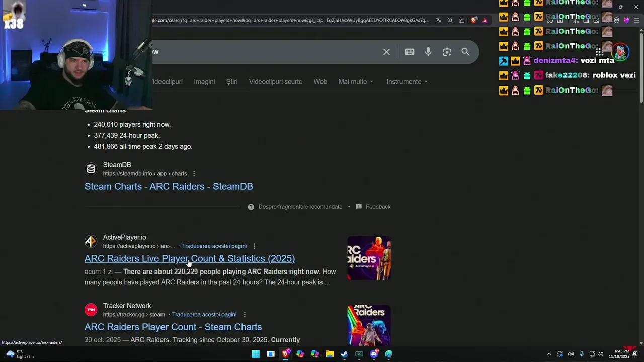Open Steam from the taskbar
This screenshot has height=362, width=644.
(344, 354)
